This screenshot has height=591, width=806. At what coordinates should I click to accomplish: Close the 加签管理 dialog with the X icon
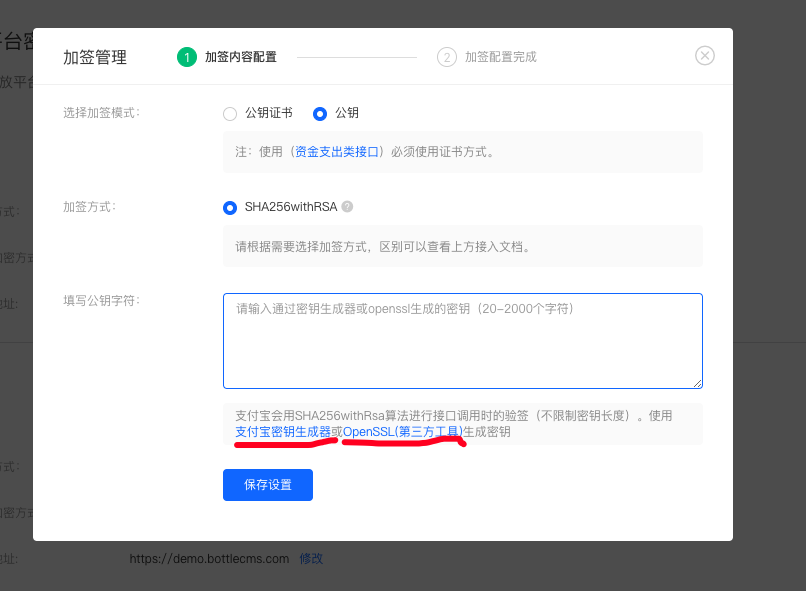pyautogui.click(x=705, y=56)
